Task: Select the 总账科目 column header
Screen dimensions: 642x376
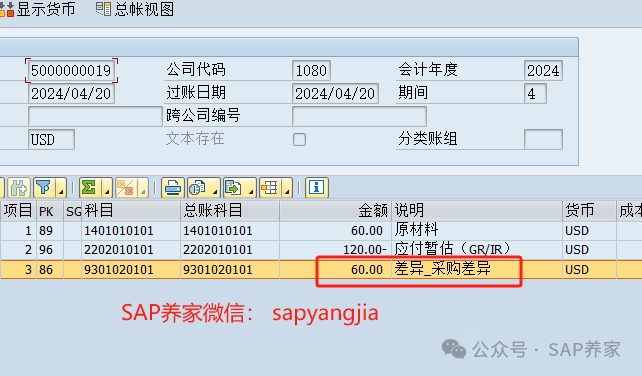Action: (x=230, y=211)
